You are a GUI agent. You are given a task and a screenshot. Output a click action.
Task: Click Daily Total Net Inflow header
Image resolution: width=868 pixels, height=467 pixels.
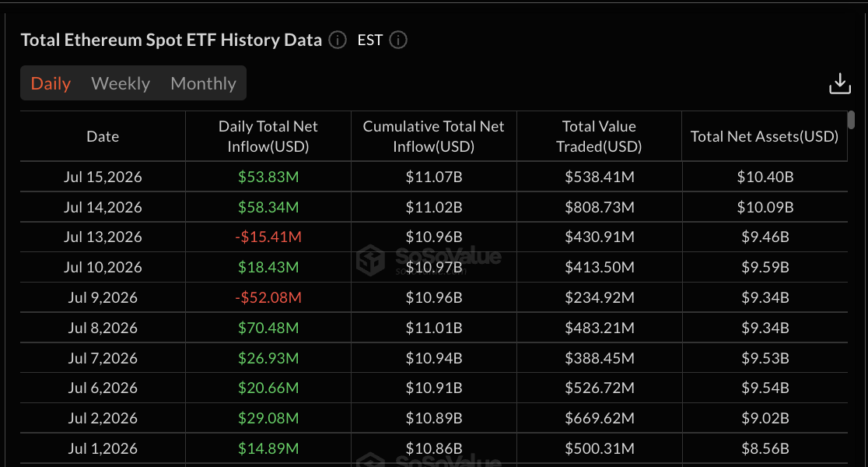click(x=268, y=136)
